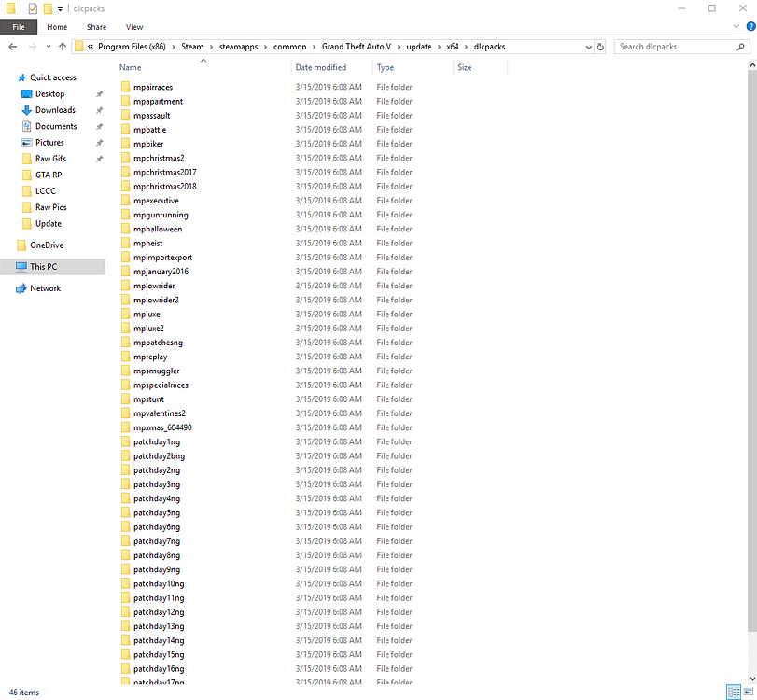Image resolution: width=757 pixels, height=700 pixels.
Task: Click folder icon of mpbiker
Action: [125, 144]
